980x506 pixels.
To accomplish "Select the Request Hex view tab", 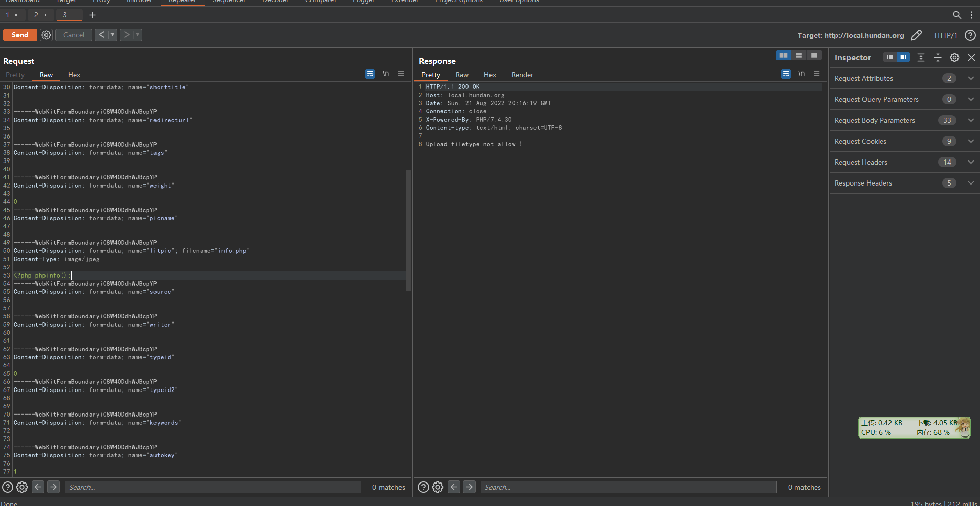I will click(x=74, y=75).
